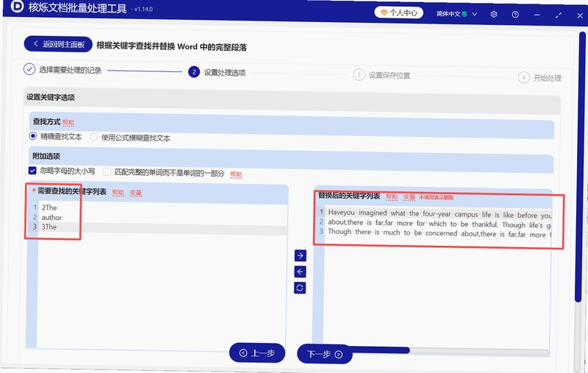
Task: Click the refresh swap icon between lists
Action: tap(300, 288)
